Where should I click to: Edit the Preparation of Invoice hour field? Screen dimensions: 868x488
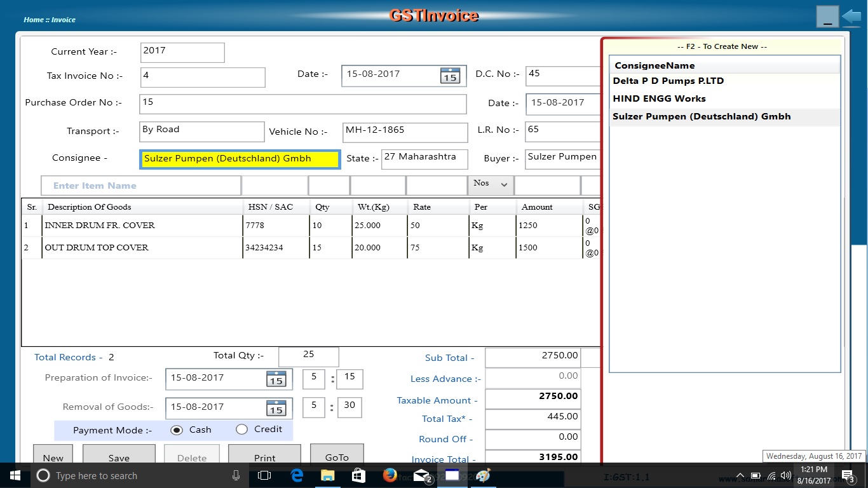313,379
